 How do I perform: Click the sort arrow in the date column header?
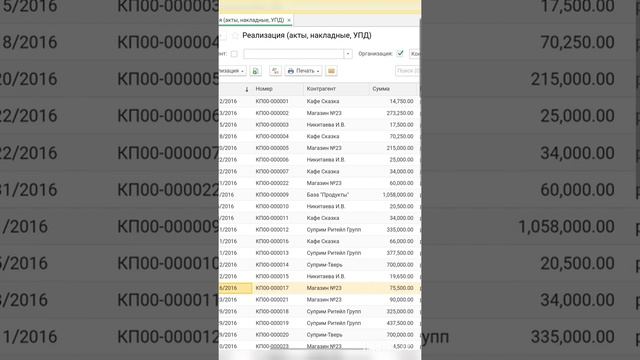(247, 89)
